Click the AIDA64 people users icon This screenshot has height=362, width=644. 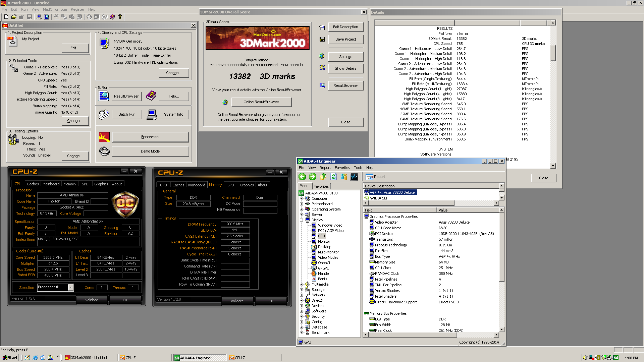(x=344, y=177)
